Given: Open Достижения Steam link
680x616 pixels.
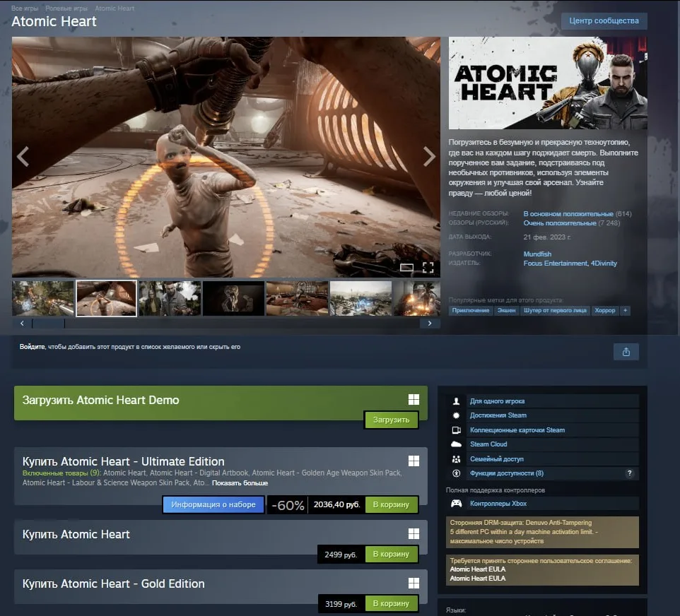Looking at the screenshot, I should (498, 415).
